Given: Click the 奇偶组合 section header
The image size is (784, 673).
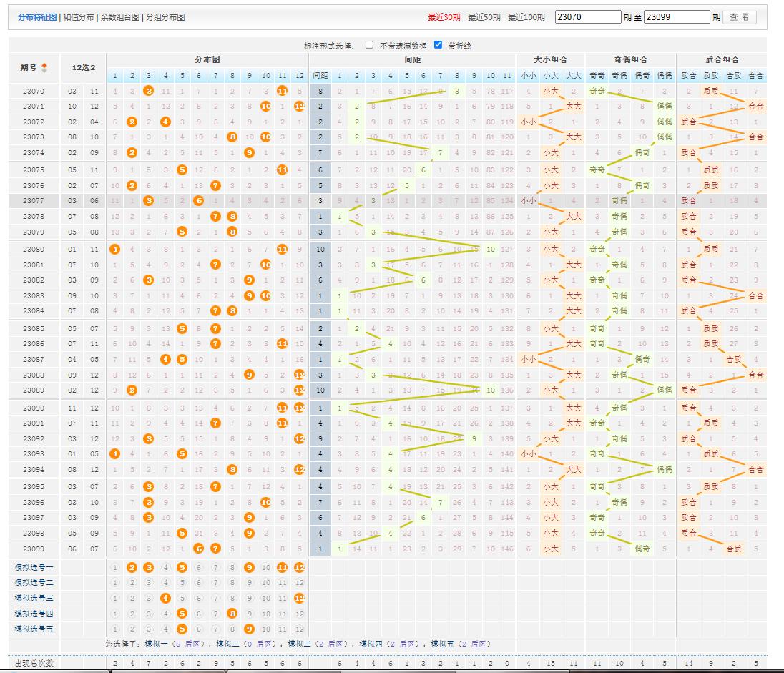Looking at the screenshot, I should click(631, 59).
